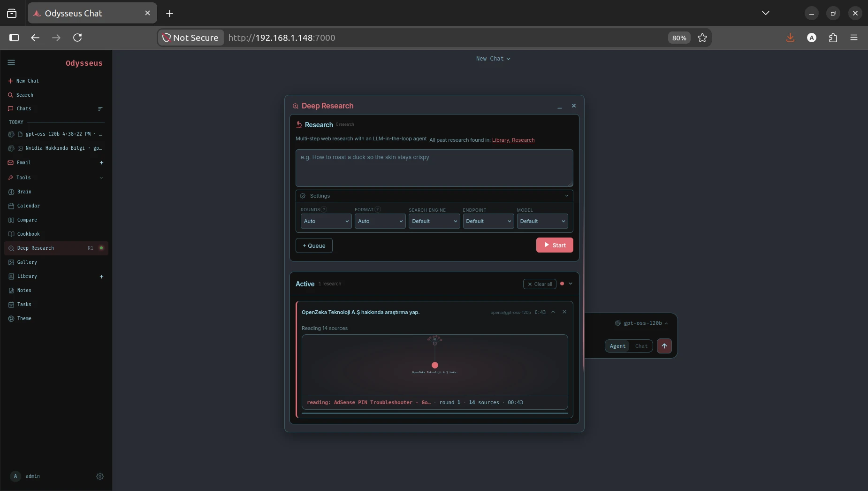Click the red indicator dot in Active header
Screen dimensions: 868x491
pos(562,284)
